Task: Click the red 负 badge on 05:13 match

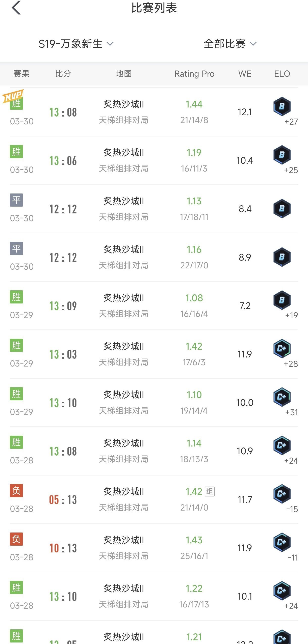Action: pos(16,491)
